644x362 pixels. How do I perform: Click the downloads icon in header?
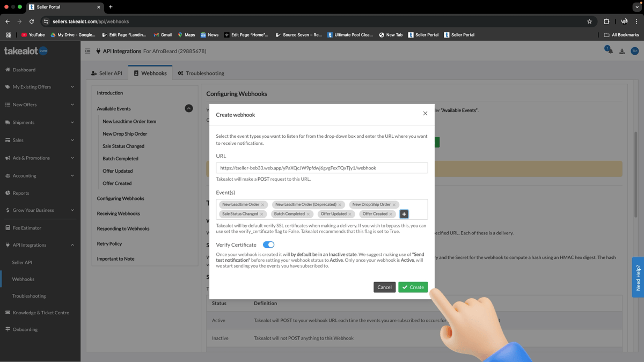tap(622, 51)
